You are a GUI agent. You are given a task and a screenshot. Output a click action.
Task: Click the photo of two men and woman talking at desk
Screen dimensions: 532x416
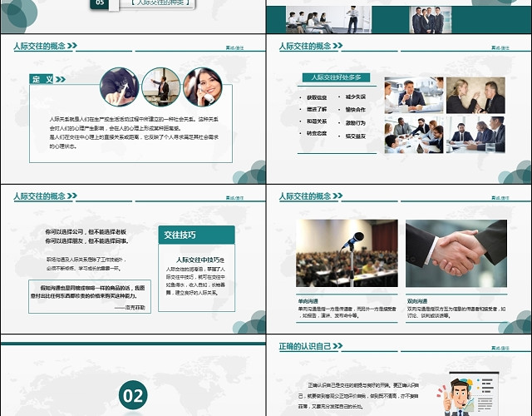tap(414, 95)
